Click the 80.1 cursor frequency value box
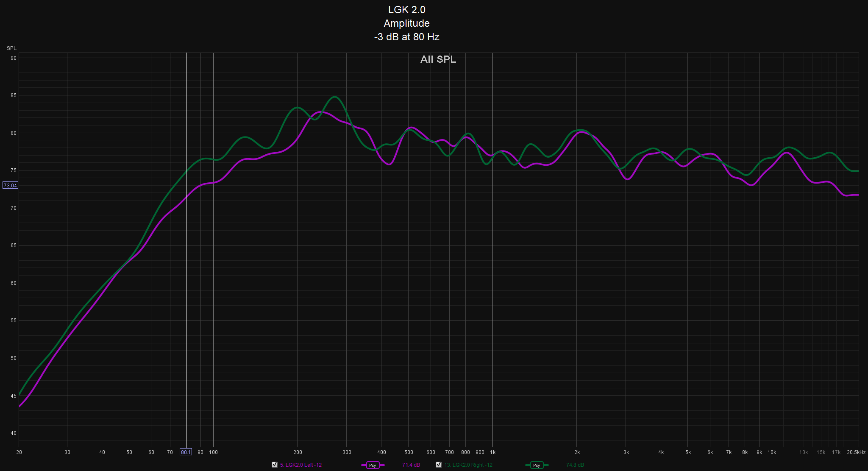 click(186, 452)
